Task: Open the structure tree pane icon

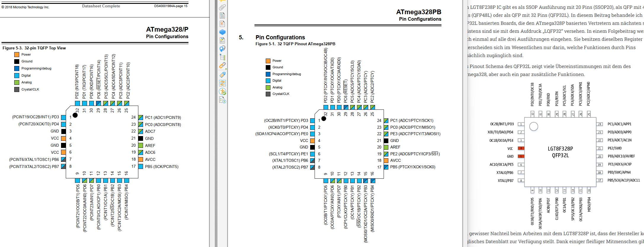Action: point(222,57)
